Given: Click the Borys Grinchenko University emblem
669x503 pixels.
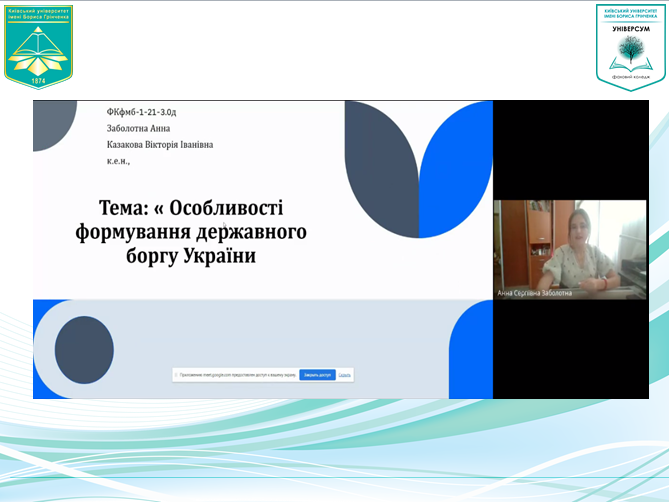Looking at the screenshot, I should pyautogui.click(x=38, y=47).
